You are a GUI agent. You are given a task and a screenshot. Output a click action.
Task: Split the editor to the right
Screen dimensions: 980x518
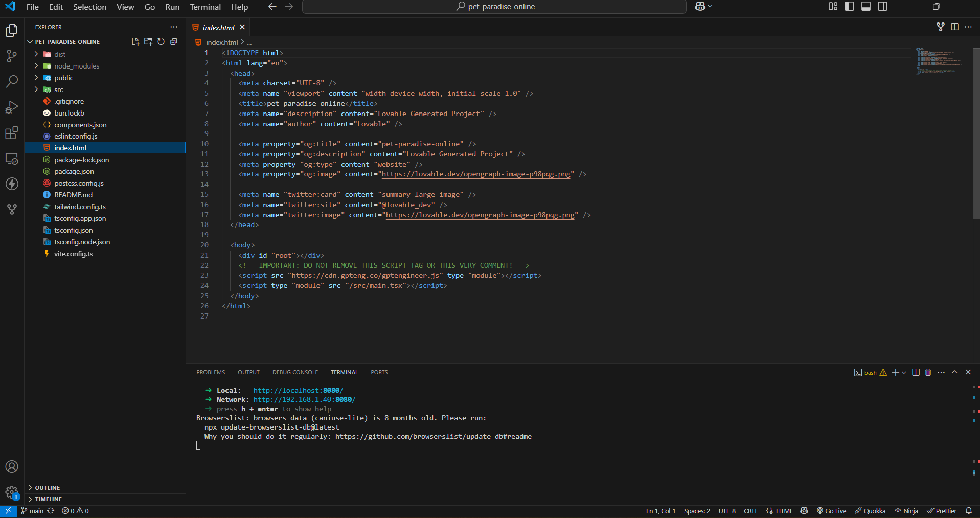(954, 27)
